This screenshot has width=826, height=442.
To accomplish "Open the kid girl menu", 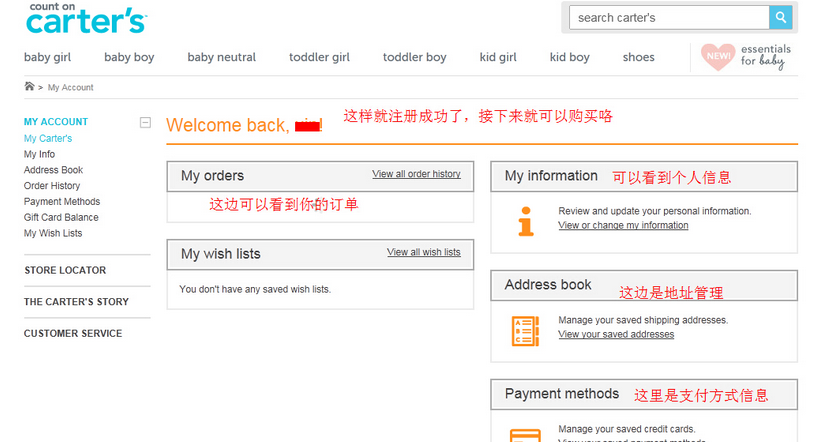I will tap(498, 57).
